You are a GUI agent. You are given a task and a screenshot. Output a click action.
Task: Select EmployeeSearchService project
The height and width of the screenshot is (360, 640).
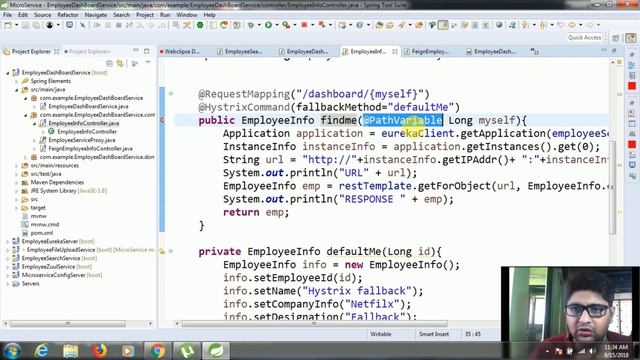tap(51, 258)
